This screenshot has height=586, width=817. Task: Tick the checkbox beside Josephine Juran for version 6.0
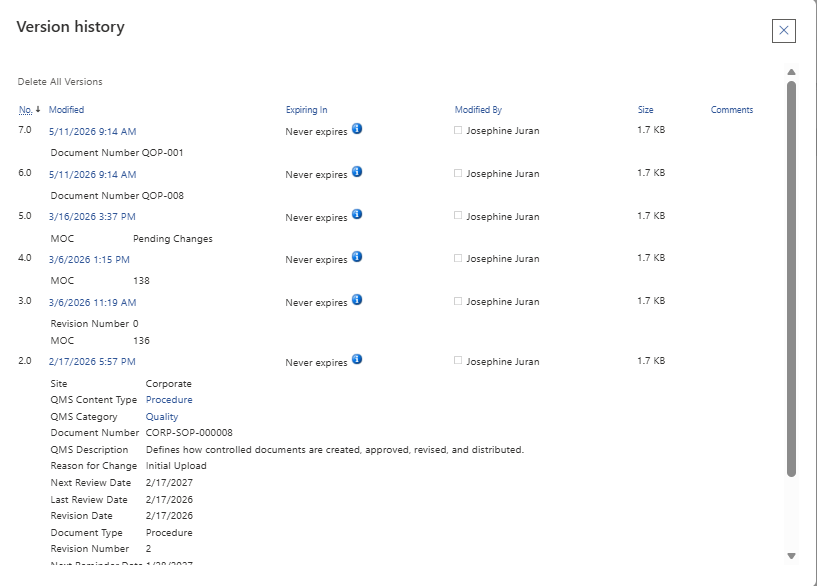tap(458, 173)
